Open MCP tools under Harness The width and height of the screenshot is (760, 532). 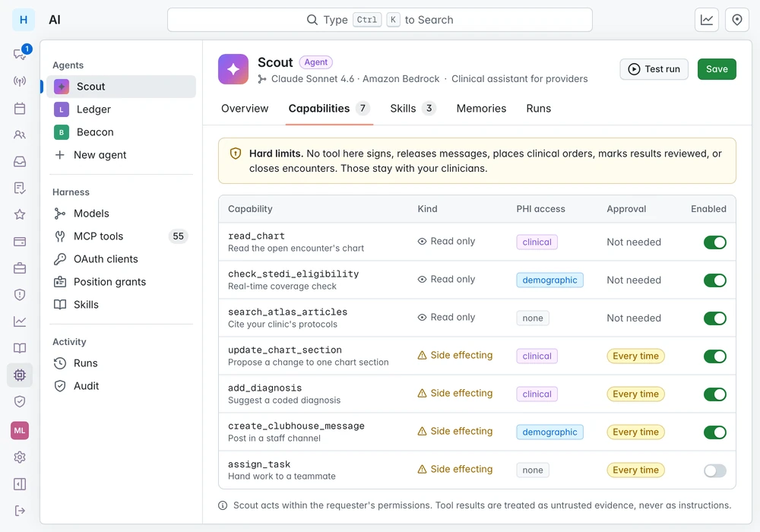coord(121,236)
